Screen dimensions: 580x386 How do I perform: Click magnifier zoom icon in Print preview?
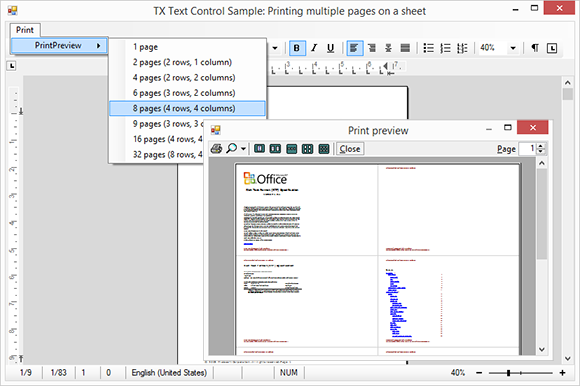(x=232, y=149)
